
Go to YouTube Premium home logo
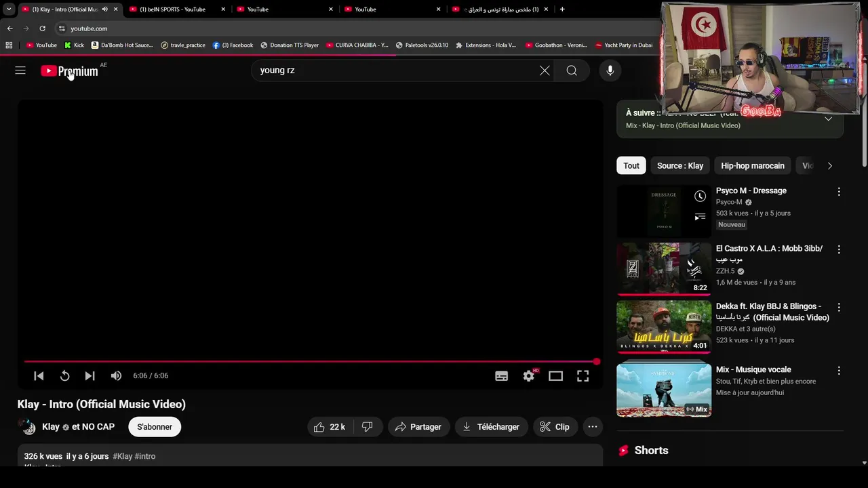pos(69,70)
